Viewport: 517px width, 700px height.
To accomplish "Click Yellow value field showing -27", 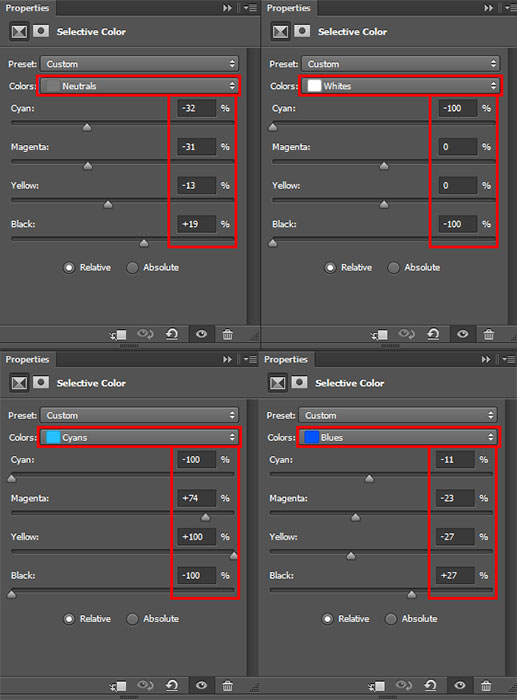I will tap(455, 537).
